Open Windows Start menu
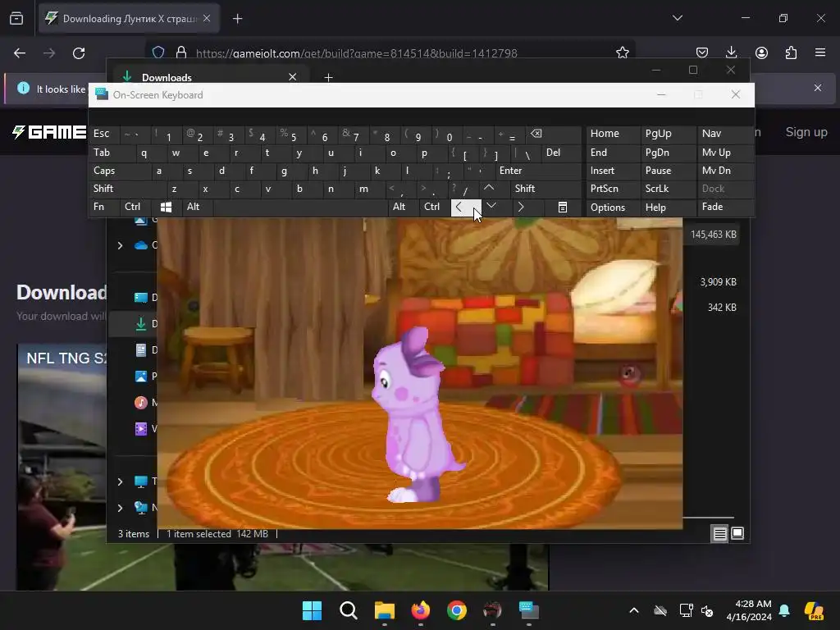The height and width of the screenshot is (630, 840). point(312,610)
